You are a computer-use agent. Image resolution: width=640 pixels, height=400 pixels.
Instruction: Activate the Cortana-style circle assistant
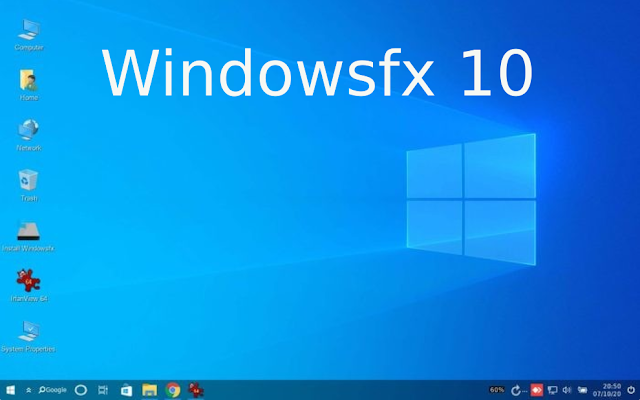coord(81,390)
